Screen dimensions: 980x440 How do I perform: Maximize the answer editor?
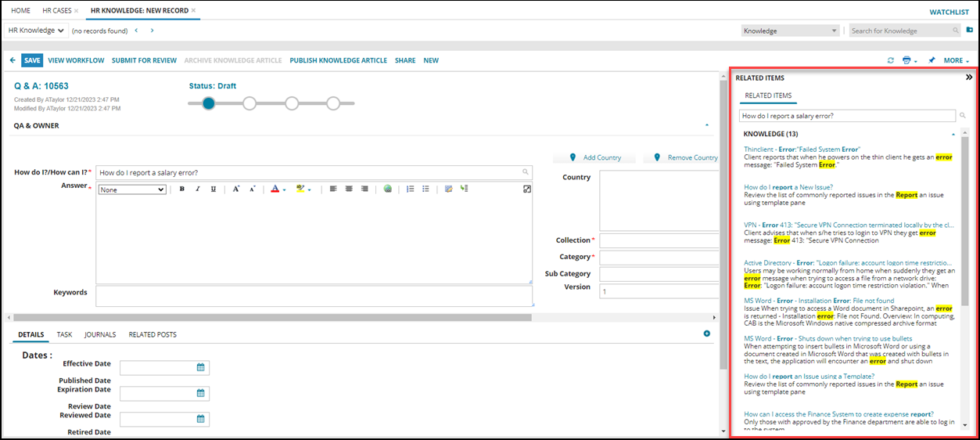click(527, 189)
